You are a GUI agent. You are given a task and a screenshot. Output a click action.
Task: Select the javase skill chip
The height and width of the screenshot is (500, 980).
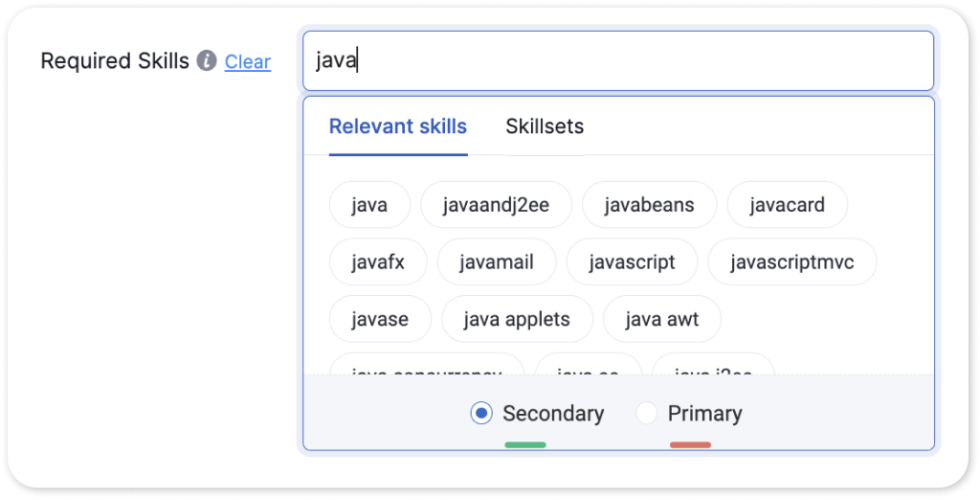pyautogui.click(x=380, y=319)
